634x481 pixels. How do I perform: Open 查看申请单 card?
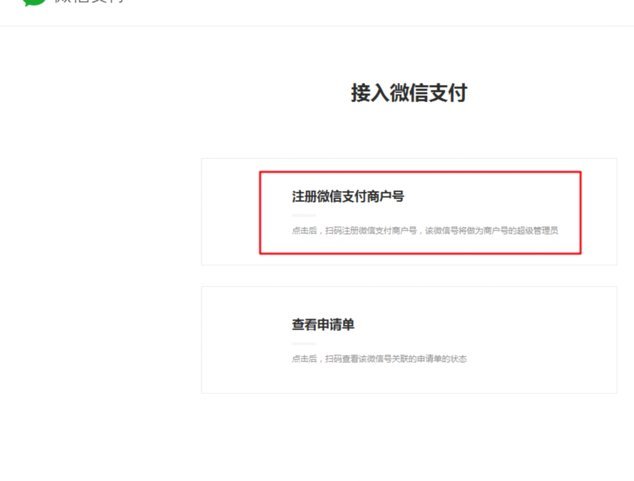click(409, 340)
